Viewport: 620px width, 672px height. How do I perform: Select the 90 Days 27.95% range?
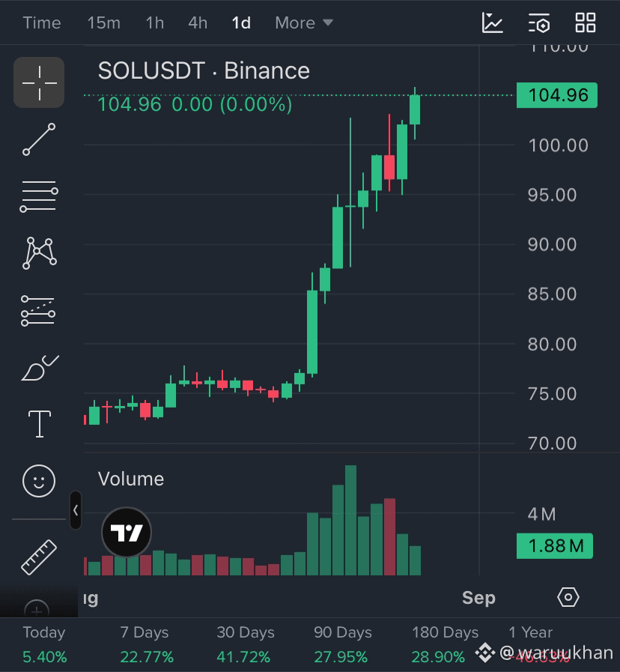342,644
